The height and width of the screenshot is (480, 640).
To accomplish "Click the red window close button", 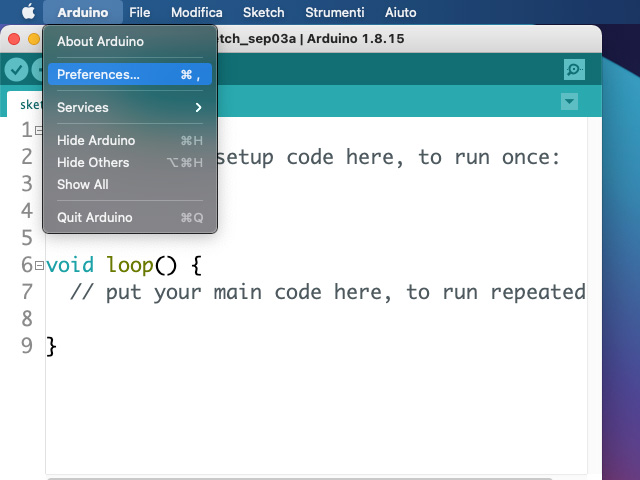I will click(14, 38).
